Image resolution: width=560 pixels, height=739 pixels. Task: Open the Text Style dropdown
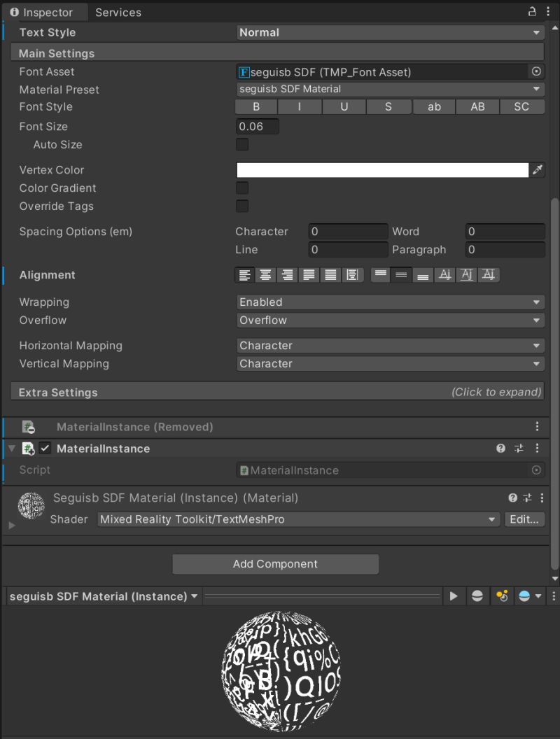click(x=390, y=32)
